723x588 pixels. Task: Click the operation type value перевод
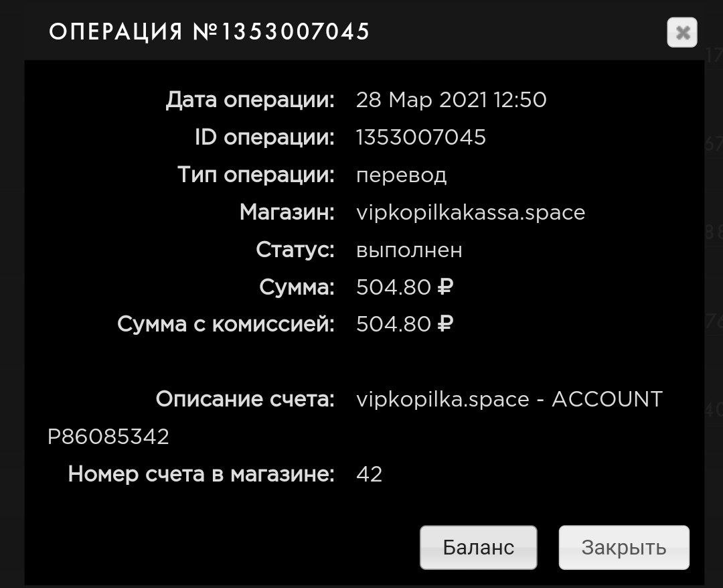coord(401,175)
